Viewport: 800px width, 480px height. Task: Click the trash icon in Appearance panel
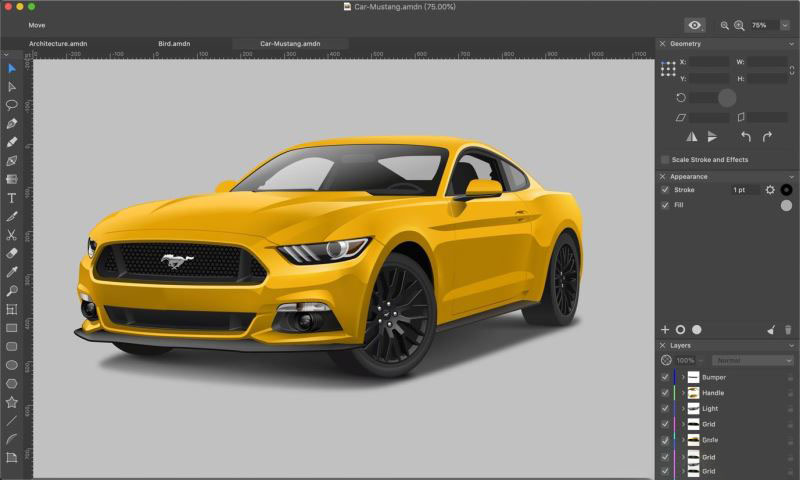tap(788, 330)
